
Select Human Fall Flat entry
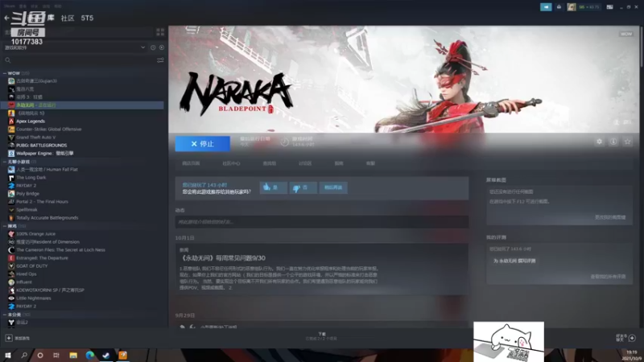tap(47, 170)
